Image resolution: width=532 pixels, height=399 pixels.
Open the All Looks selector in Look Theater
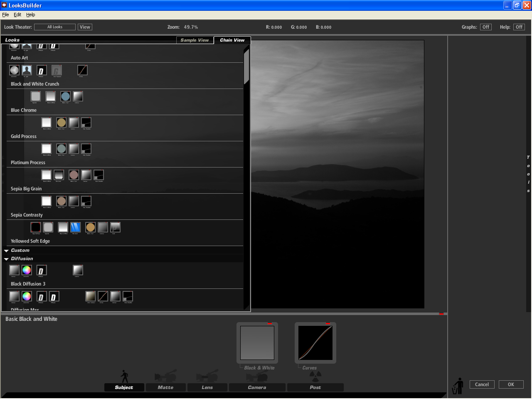pos(55,27)
